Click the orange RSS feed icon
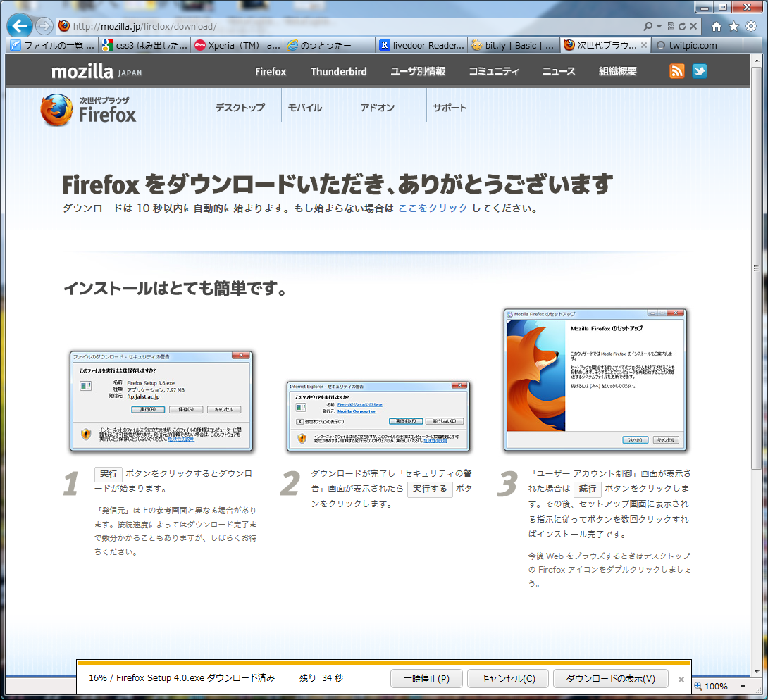This screenshot has width=768, height=700. tap(677, 71)
